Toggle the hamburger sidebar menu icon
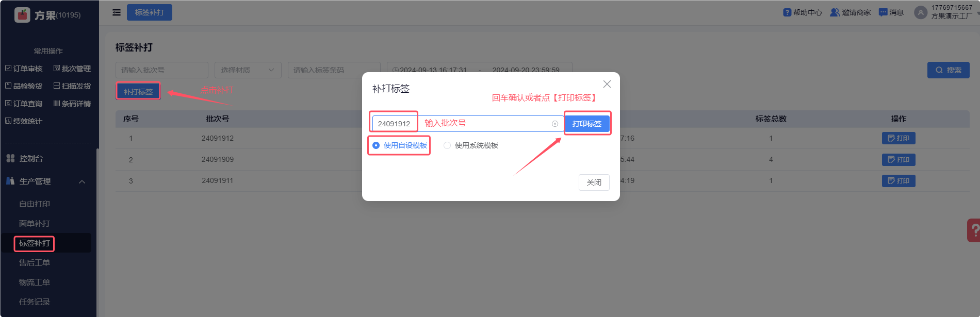The image size is (980, 317). pyautogui.click(x=117, y=12)
